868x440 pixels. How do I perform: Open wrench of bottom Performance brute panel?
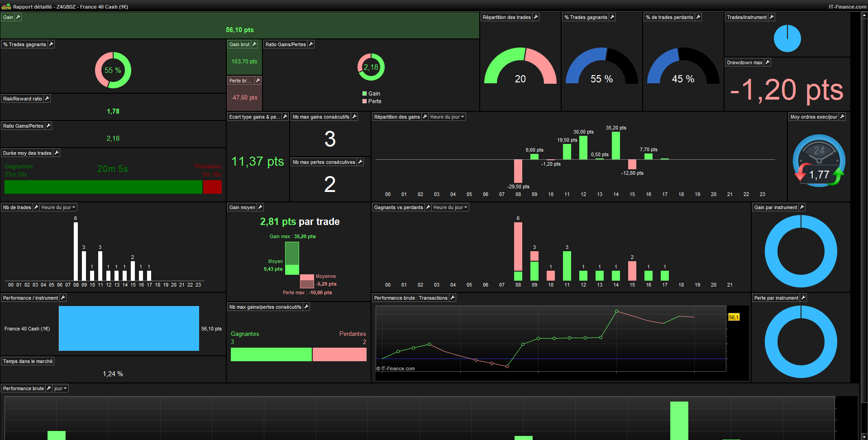[49, 388]
